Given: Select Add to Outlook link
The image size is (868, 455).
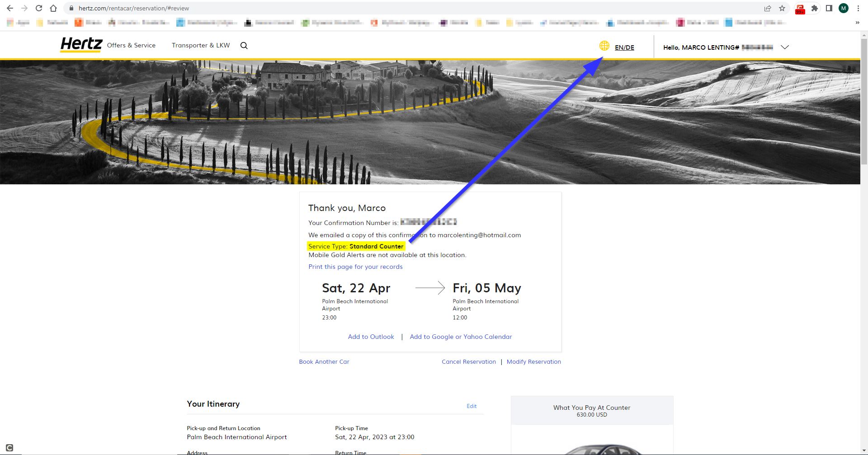Looking at the screenshot, I should pos(371,337).
